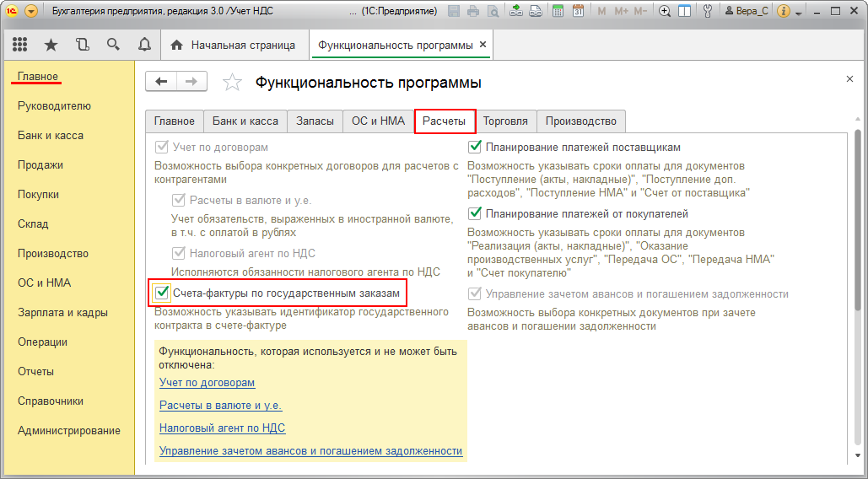Open the calendar icon in title bar
Screen dimensions: 868x479
coord(578,12)
